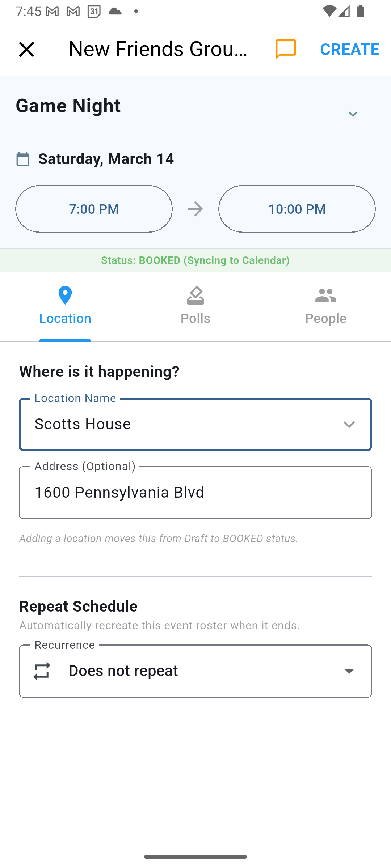Screen dimensions: 391x868
Task: Expand the Game Night title chevron
Action: tap(353, 114)
